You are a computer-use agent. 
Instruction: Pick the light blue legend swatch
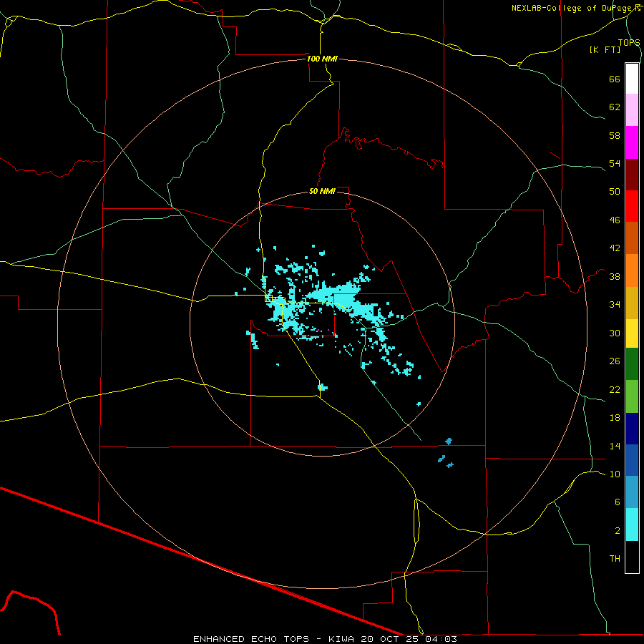(632, 492)
